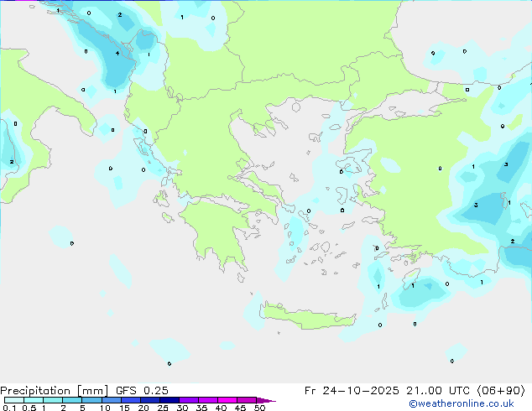Click the 20–25 mm legend color swatch
This screenshot has height=411, width=532.
149,400
